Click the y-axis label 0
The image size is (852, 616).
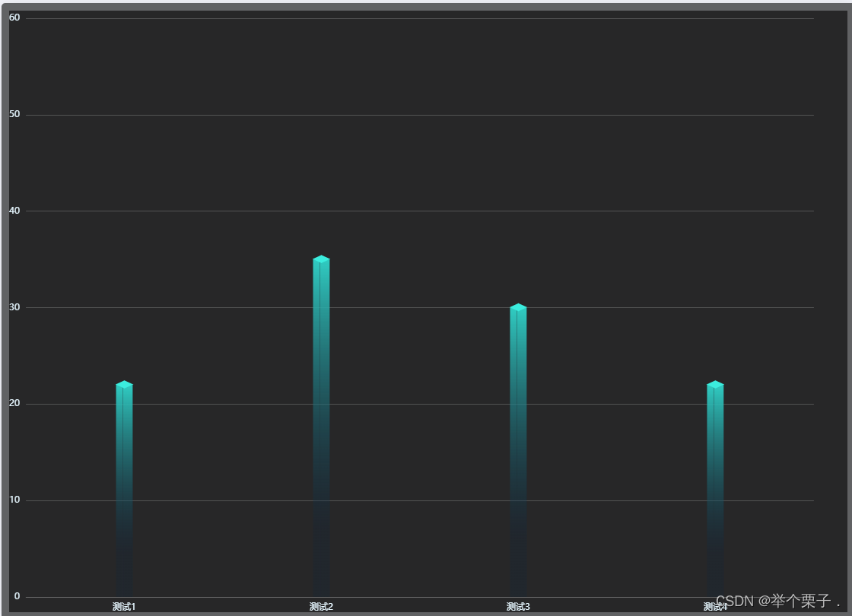pos(16,596)
